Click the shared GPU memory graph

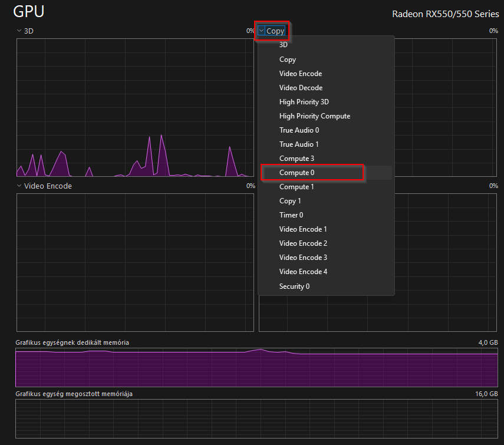click(256, 418)
